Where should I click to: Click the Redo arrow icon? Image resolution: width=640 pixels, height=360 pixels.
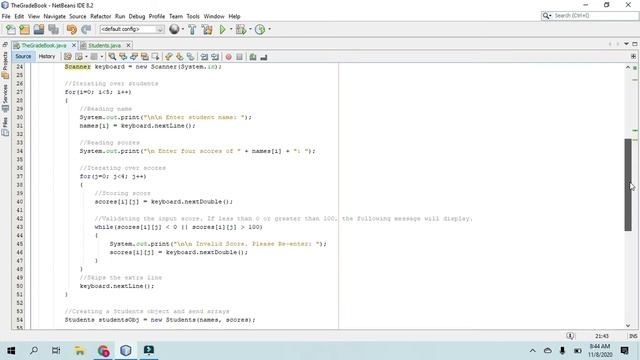click(x=86, y=29)
